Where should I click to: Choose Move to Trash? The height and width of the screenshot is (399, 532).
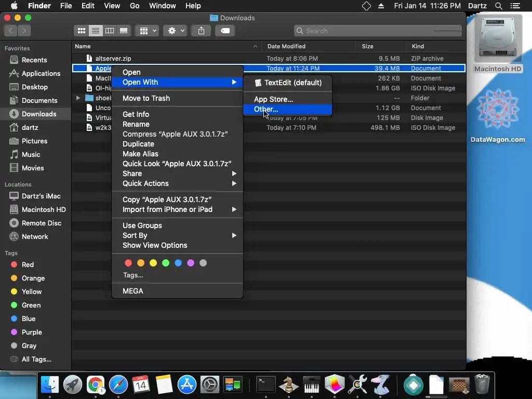[x=178, y=98]
